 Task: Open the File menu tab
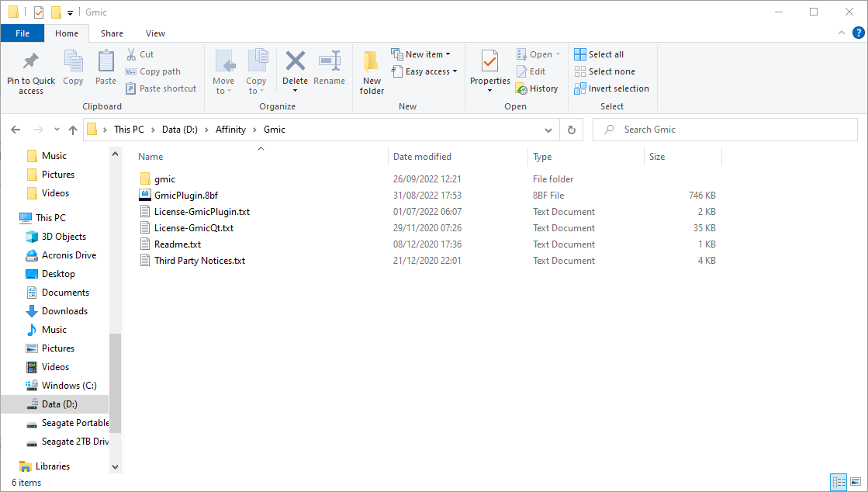click(22, 33)
